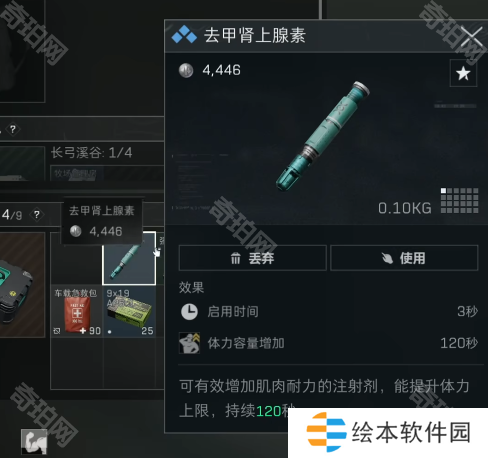
Task: Click the 丢弃 discard button
Action: [252, 258]
